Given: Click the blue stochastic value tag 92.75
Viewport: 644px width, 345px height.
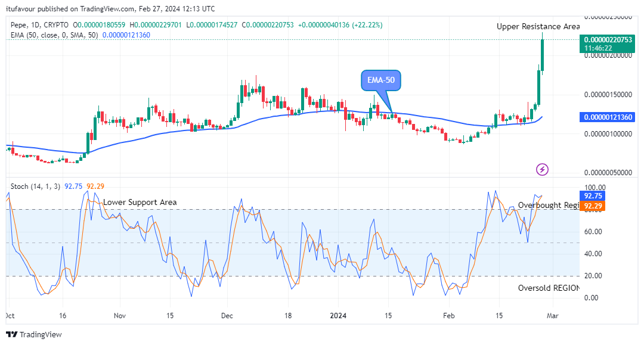Looking at the screenshot, I should coord(592,196).
